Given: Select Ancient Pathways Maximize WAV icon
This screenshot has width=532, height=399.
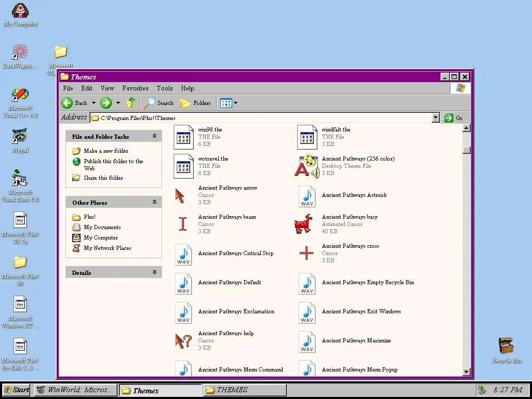Looking at the screenshot, I should (x=307, y=342).
